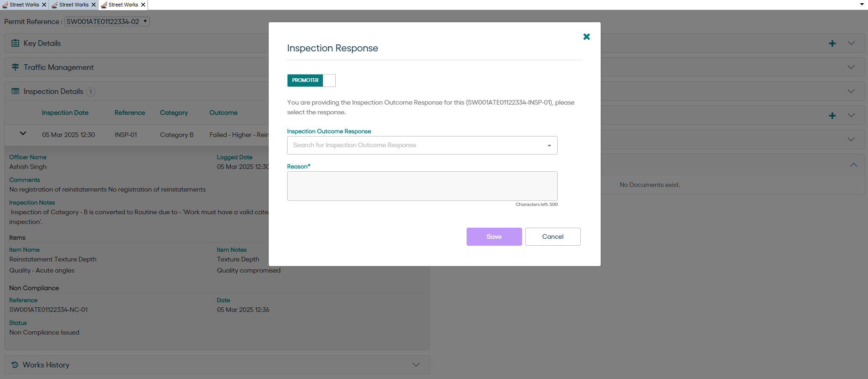Click inside the Reason text area
Image resolution: width=868 pixels, height=379 pixels.
coord(422,186)
